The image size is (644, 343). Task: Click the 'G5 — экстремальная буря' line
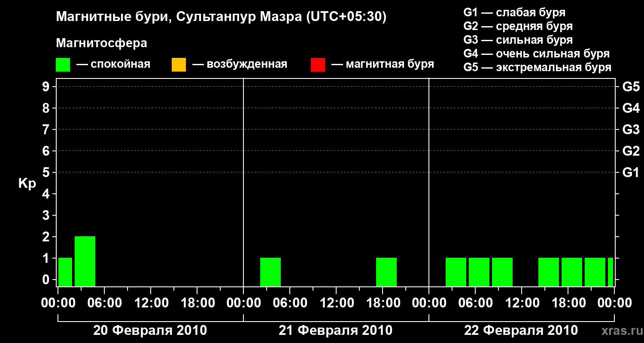(x=537, y=67)
